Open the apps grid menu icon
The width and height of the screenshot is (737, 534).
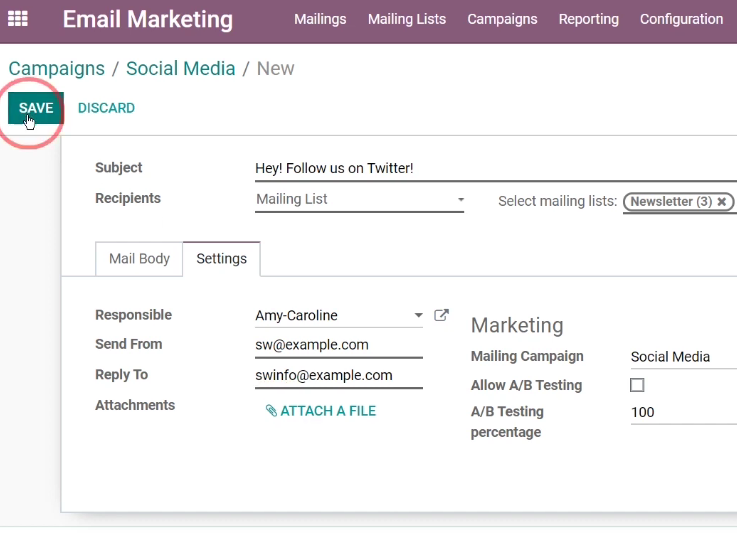(x=18, y=19)
